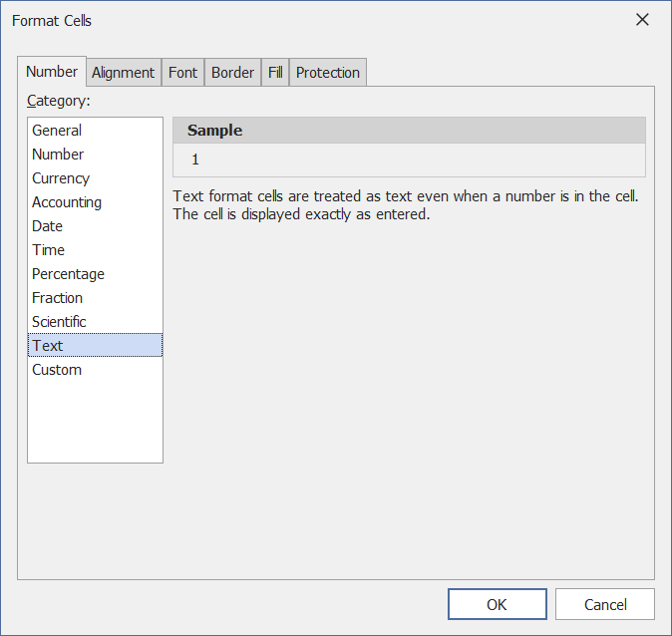This screenshot has height=636, width=672.
Task: Choose the Time format category
Action: tap(48, 250)
